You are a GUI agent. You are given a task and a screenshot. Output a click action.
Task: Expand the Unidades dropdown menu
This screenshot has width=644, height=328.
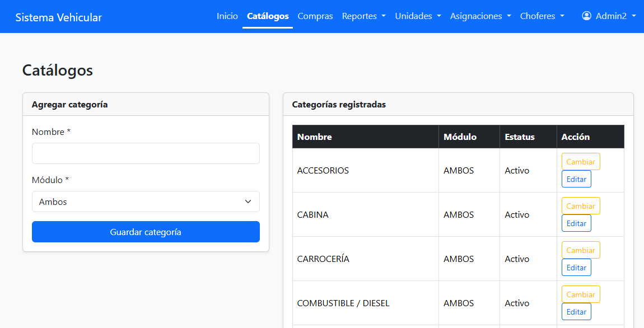pyautogui.click(x=418, y=16)
